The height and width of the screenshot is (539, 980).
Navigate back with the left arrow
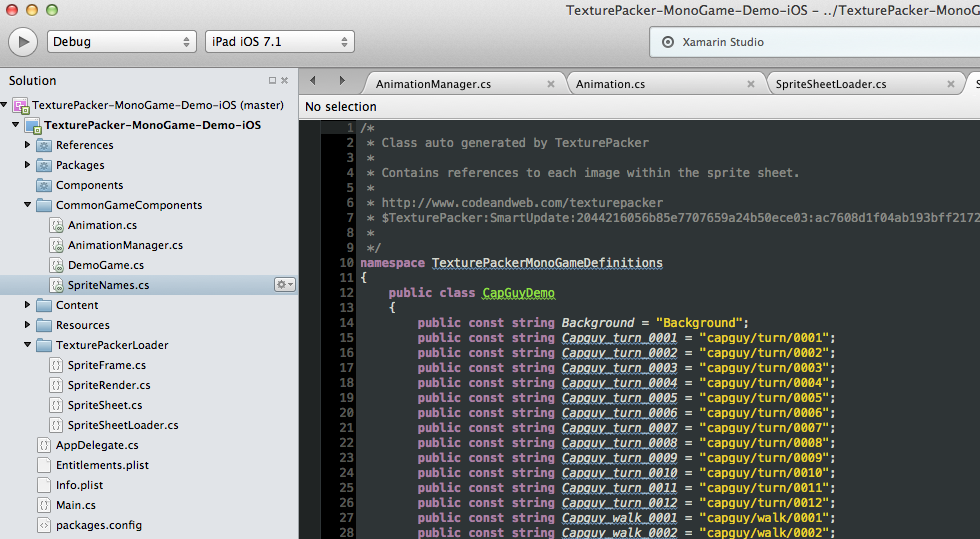point(313,81)
